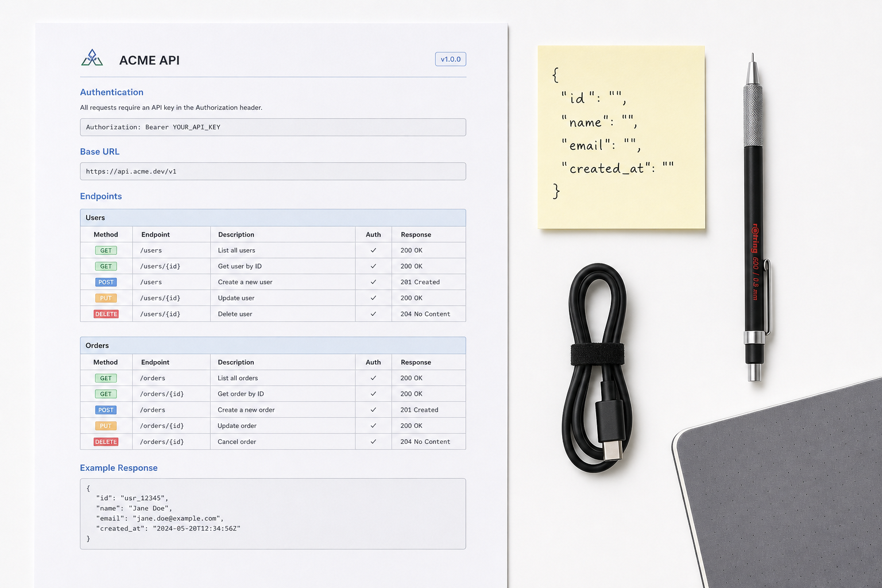Click the "204 No Content" response in Orders table
This screenshot has width=882, height=588.
pos(425,442)
